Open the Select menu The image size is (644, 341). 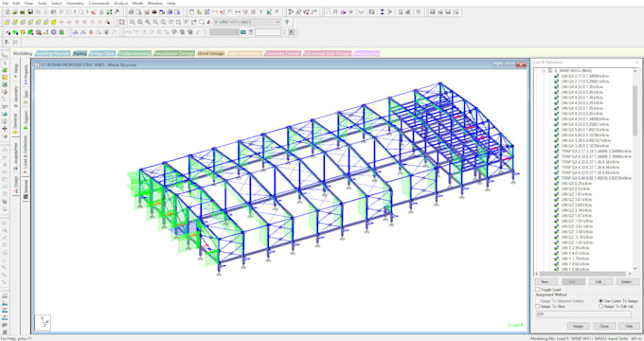coord(56,3)
